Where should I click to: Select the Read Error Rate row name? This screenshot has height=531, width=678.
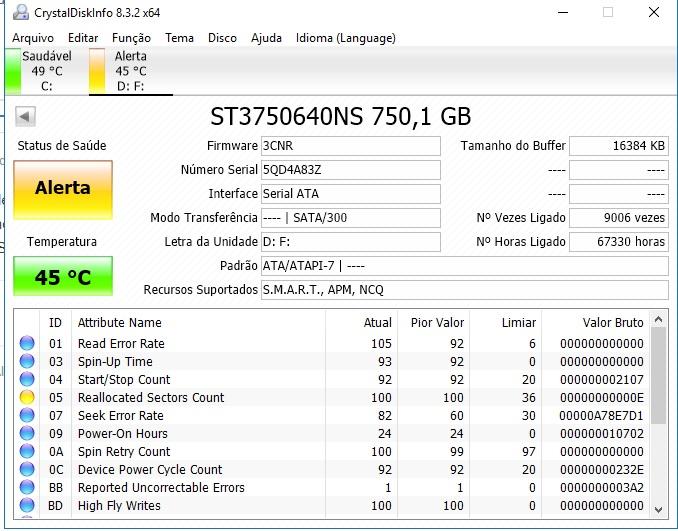click(121, 344)
